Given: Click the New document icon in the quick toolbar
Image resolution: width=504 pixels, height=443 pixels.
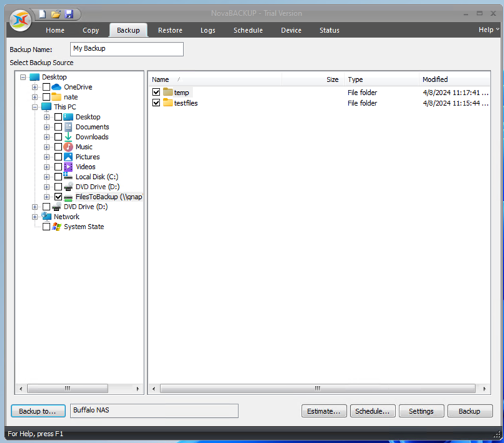Looking at the screenshot, I should (x=43, y=14).
